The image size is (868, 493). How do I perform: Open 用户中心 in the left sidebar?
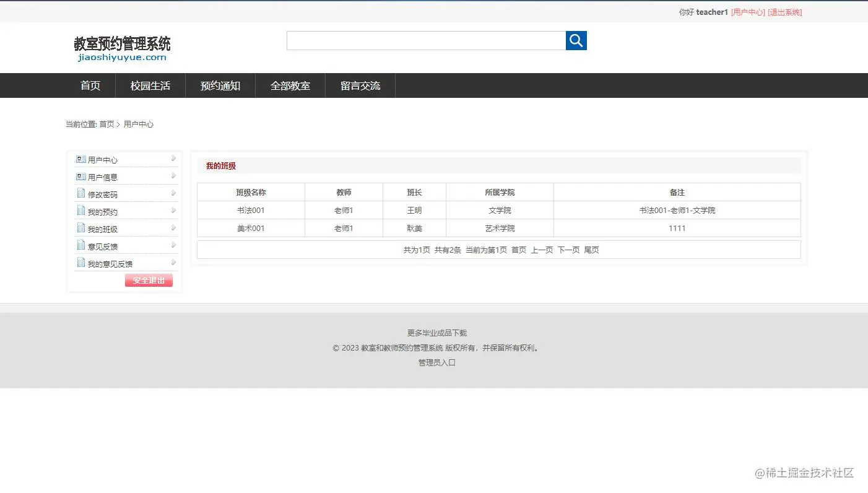coord(103,160)
